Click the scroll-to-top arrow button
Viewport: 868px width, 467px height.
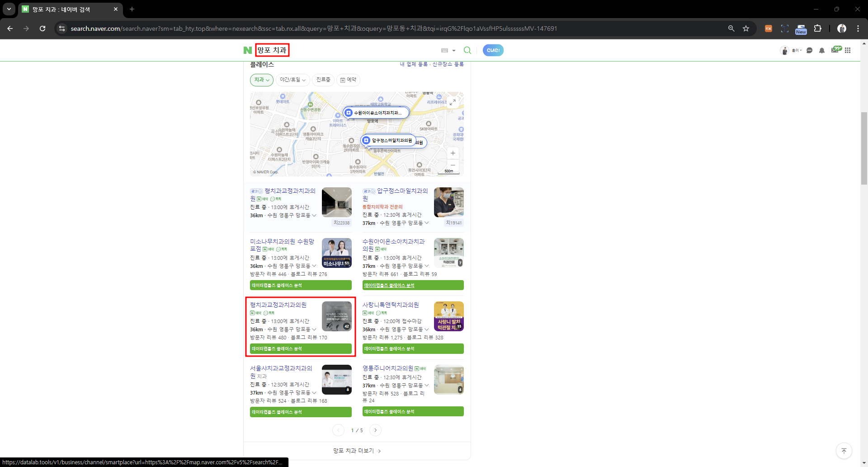coord(844,451)
